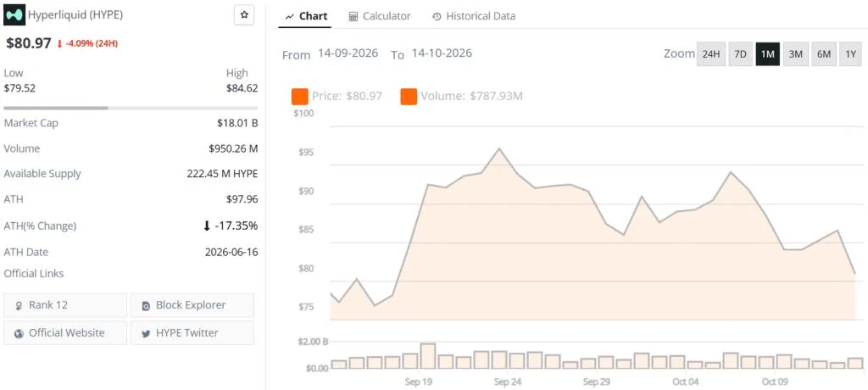Select the 3M zoom range

pos(795,53)
